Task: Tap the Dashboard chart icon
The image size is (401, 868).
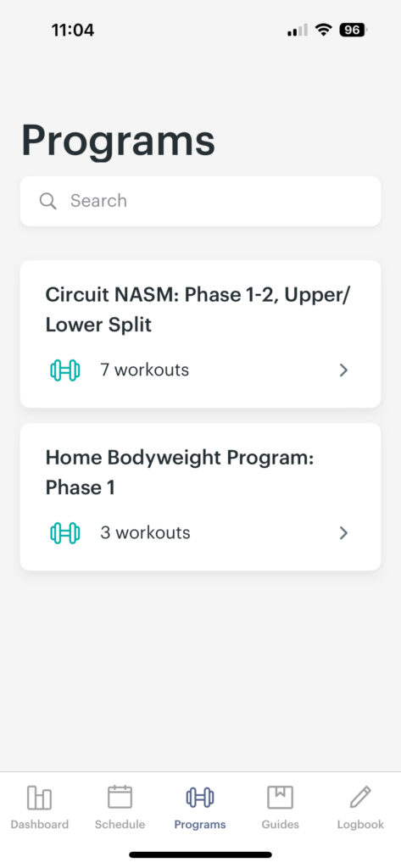Action: point(39,798)
